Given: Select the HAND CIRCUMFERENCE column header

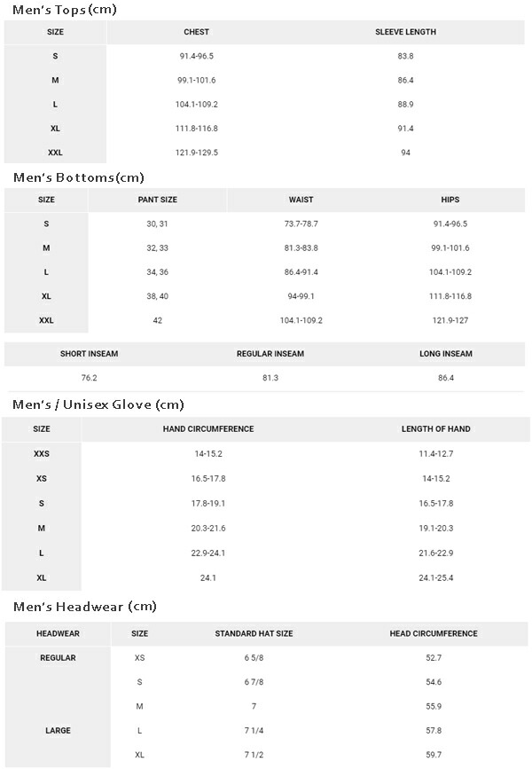Looking at the screenshot, I should pyautogui.click(x=208, y=429).
